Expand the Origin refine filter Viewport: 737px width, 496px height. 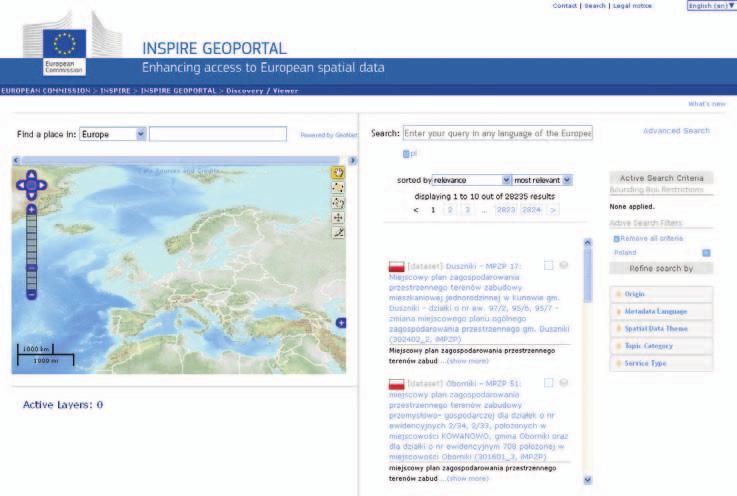(661, 294)
